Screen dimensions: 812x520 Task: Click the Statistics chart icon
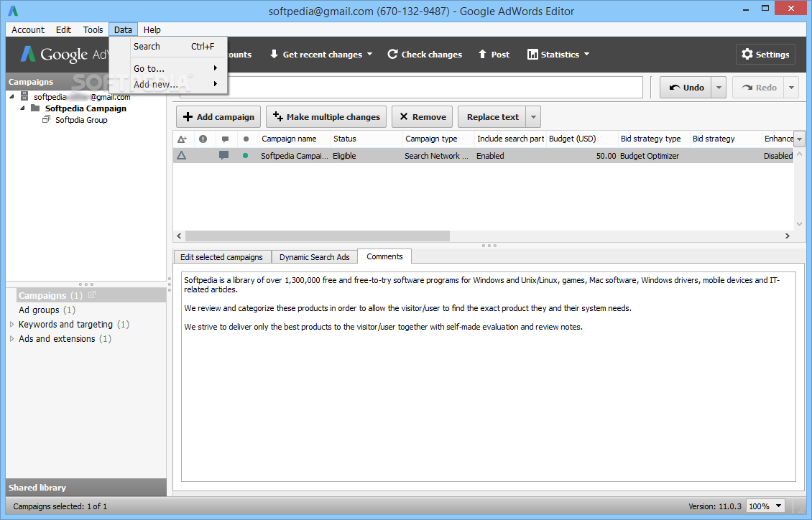532,55
